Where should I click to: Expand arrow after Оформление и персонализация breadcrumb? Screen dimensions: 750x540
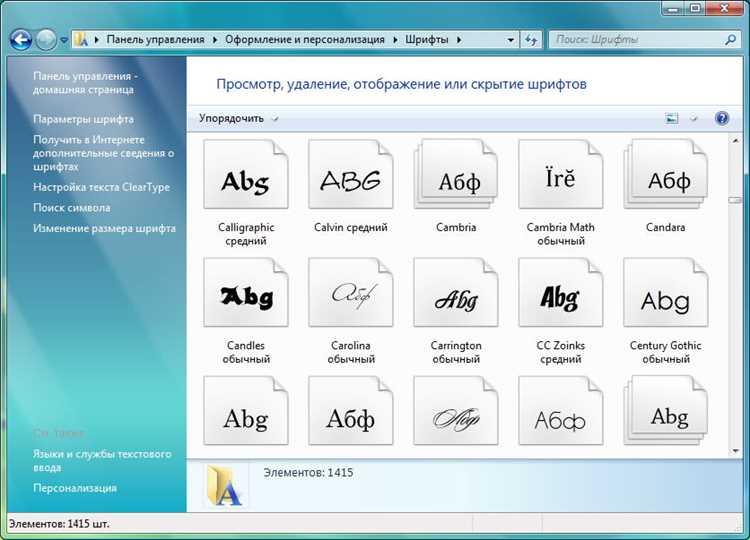click(x=395, y=40)
